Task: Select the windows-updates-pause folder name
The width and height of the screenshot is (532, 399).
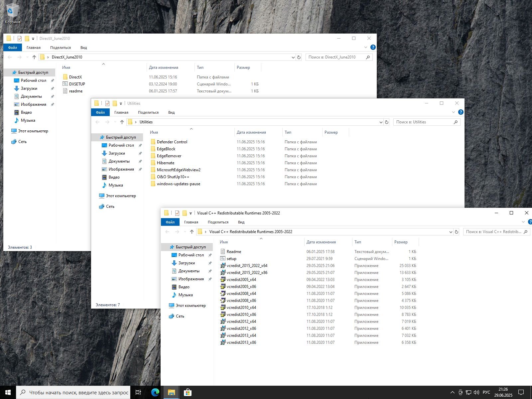Action: tap(179, 184)
